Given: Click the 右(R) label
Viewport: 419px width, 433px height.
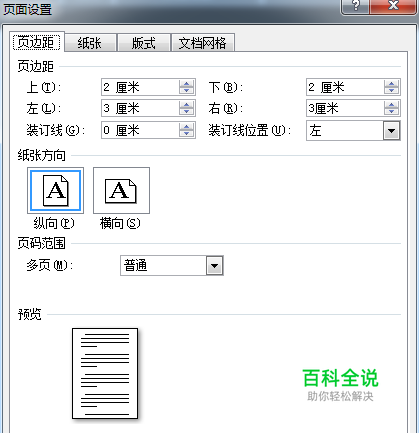Looking at the screenshot, I should click(226, 108).
